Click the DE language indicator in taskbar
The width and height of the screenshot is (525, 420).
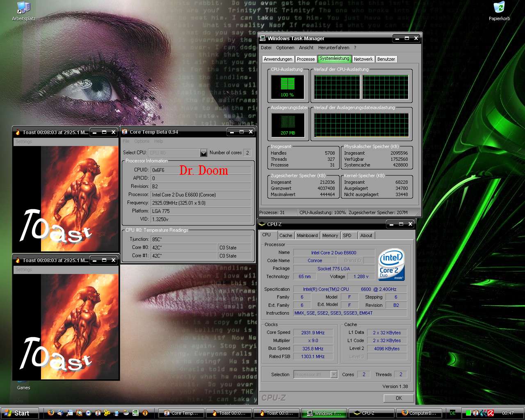[452, 413]
